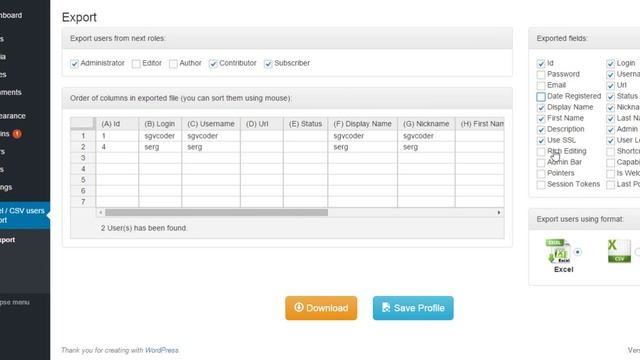Toggle the Login field checkbox
Viewport: 640px width, 360px height.
[611, 64]
